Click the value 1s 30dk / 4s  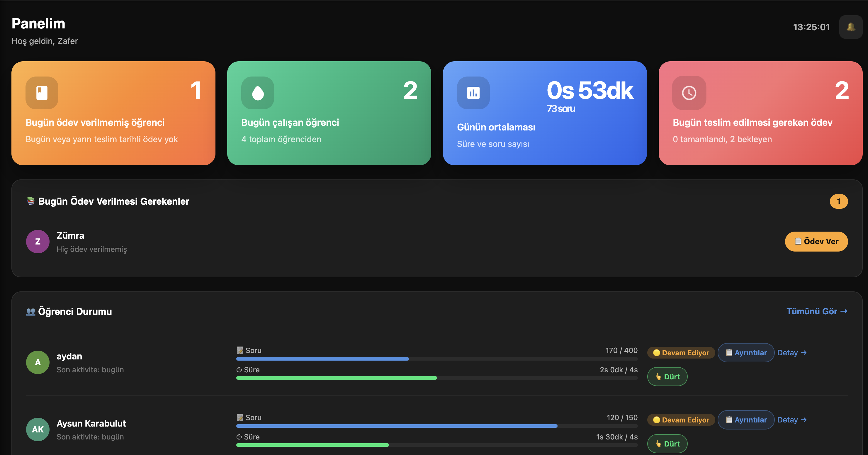[617, 437]
